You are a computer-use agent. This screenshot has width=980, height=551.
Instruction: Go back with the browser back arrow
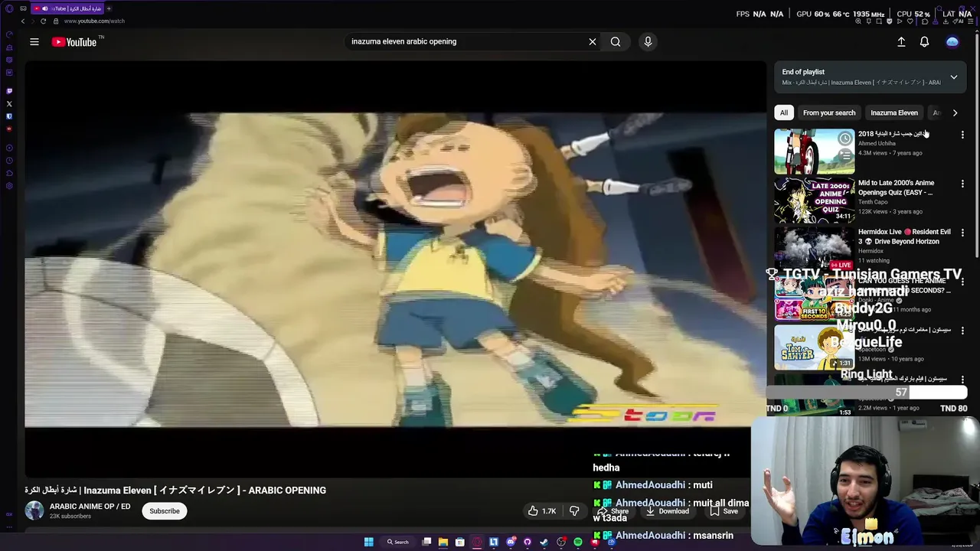click(x=23, y=21)
